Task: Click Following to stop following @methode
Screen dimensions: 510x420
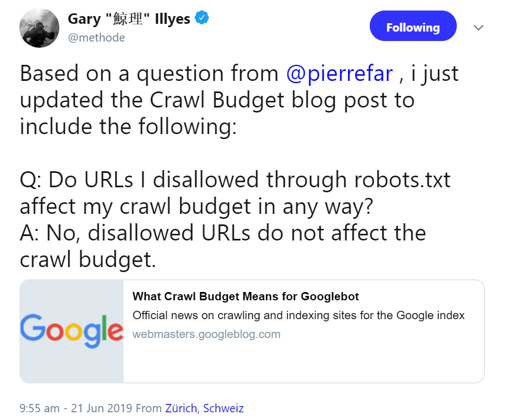Action: click(x=412, y=25)
